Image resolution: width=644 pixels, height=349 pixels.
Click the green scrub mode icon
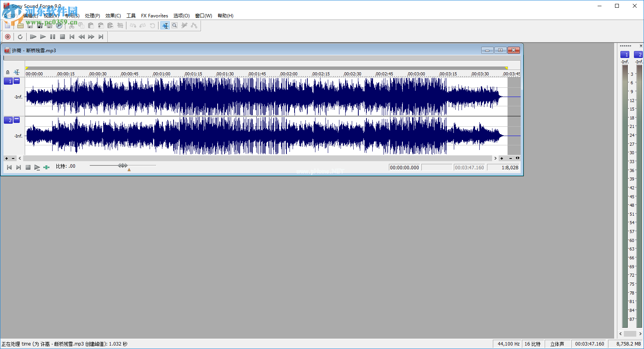46,167
